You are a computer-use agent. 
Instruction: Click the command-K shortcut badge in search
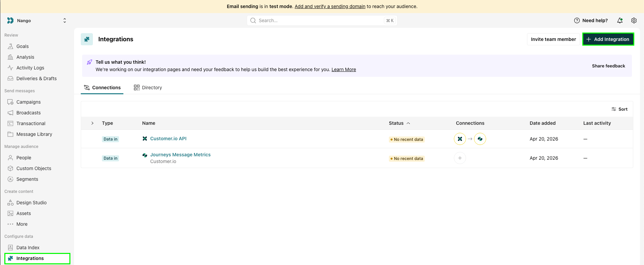390,20
